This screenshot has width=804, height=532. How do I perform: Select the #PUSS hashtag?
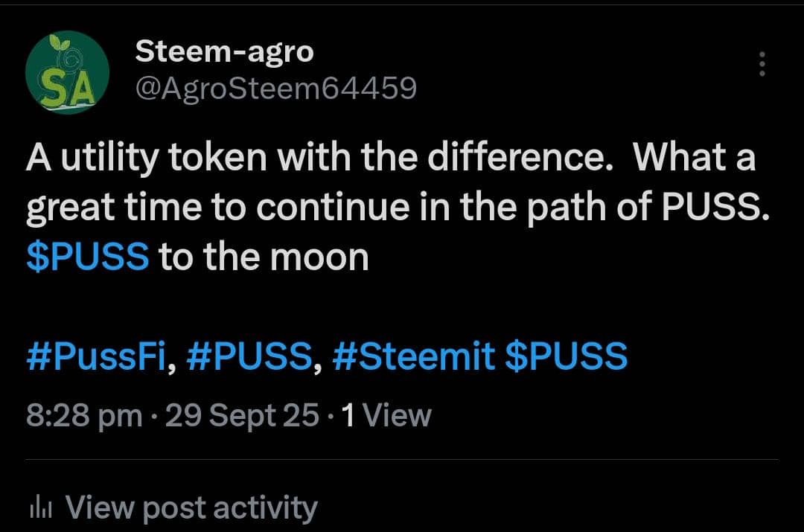tap(249, 357)
